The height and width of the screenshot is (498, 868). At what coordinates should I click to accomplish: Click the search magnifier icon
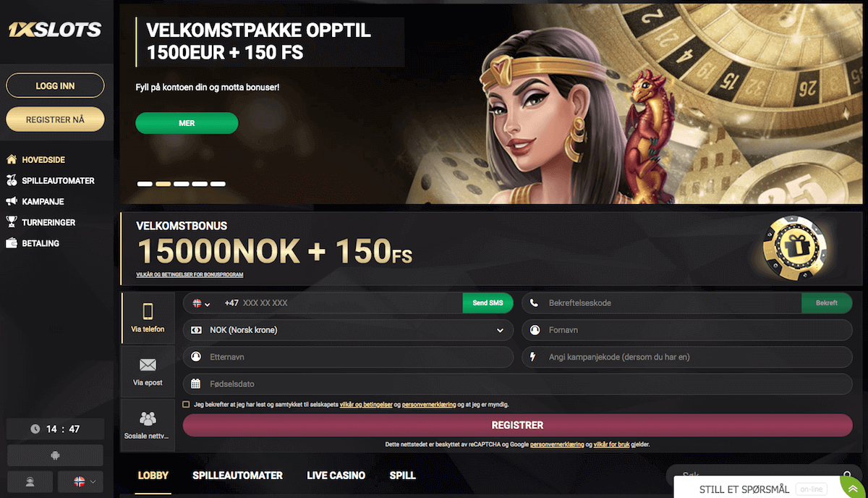coord(847,476)
